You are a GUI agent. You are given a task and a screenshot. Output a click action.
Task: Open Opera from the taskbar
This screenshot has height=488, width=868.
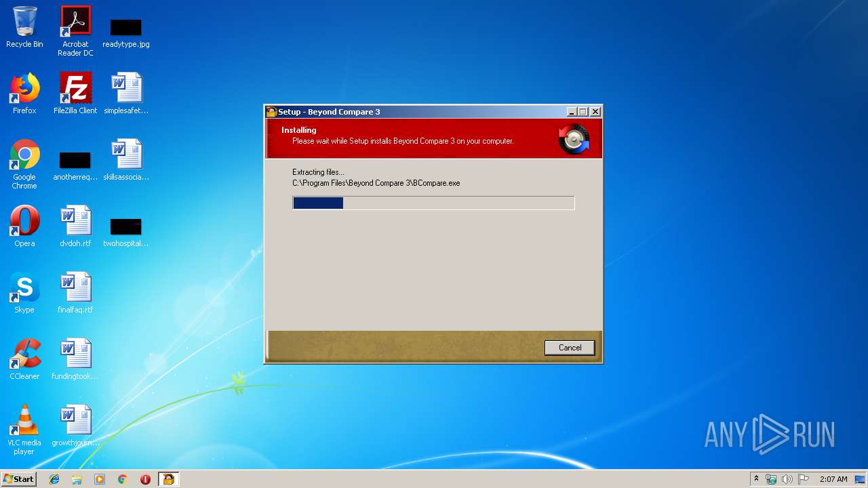click(145, 479)
